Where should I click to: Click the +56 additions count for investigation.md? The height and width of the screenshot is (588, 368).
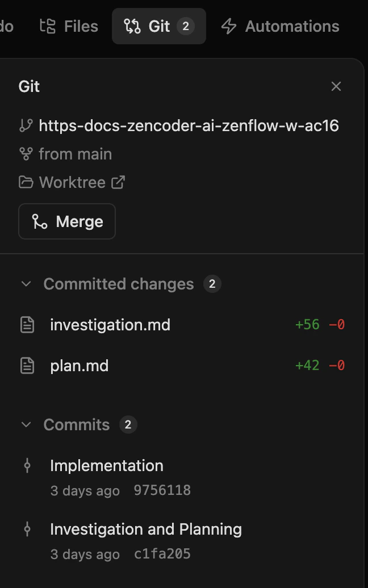307,325
